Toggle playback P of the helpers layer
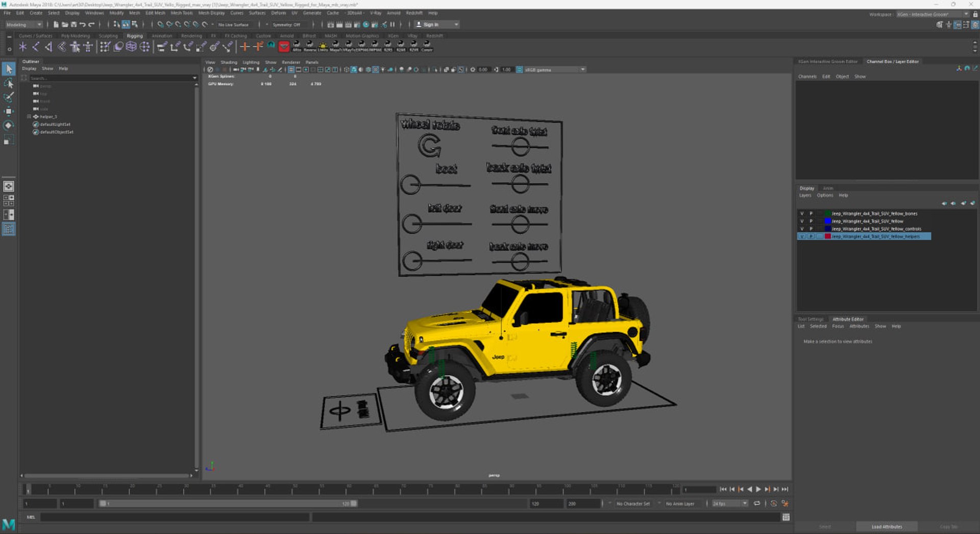This screenshot has height=534, width=980. coord(811,236)
